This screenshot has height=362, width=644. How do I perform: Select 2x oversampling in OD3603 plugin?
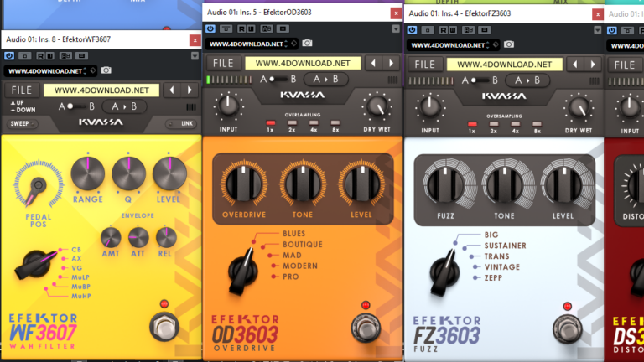point(292,122)
